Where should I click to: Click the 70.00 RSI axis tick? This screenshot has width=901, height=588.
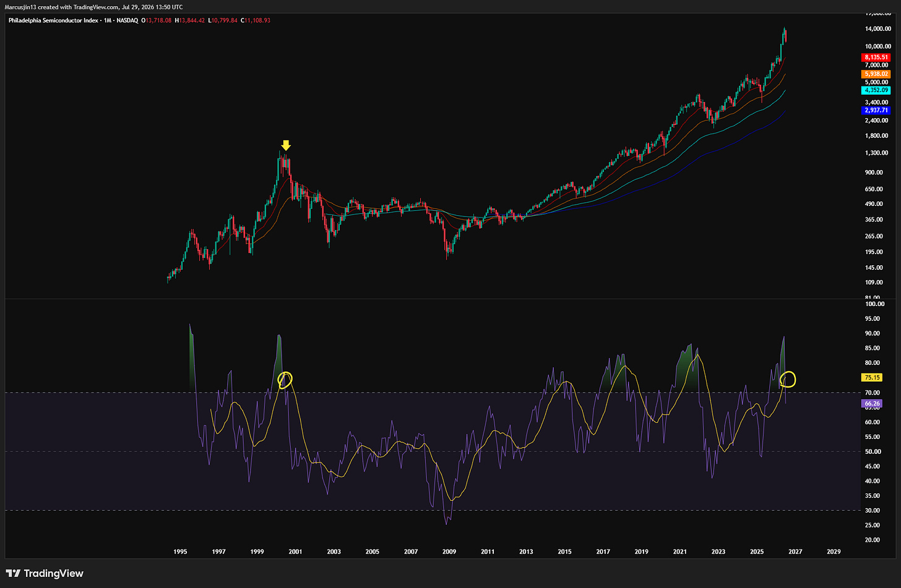pyautogui.click(x=873, y=393)
